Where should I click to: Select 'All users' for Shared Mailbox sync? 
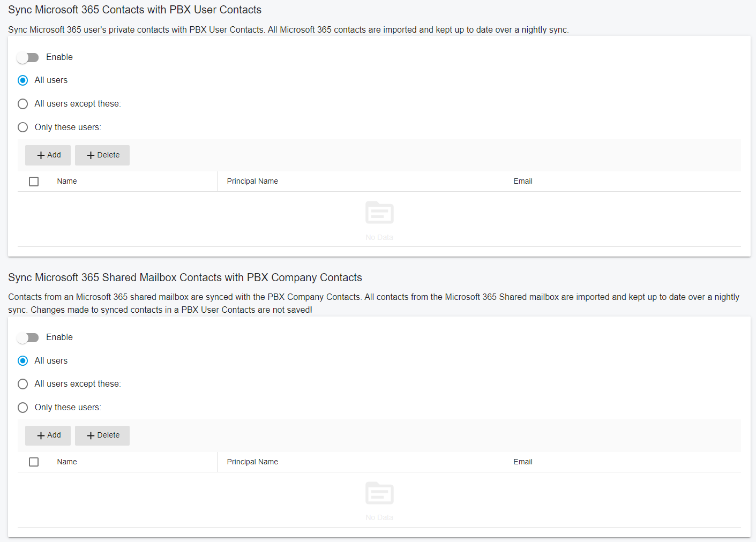click(x=23, y=361)
